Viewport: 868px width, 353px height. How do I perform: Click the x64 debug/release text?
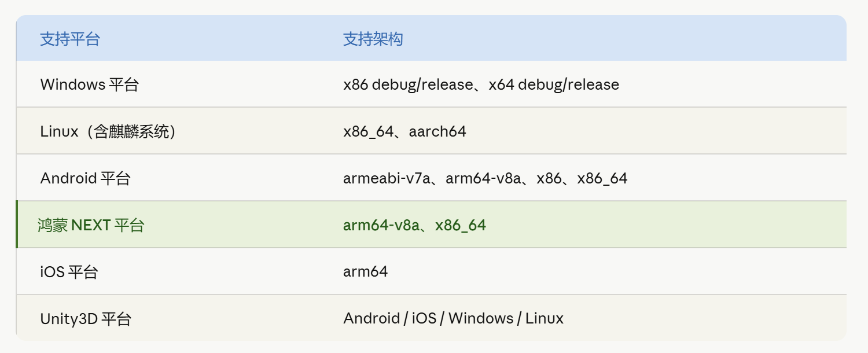coord(554,84)
